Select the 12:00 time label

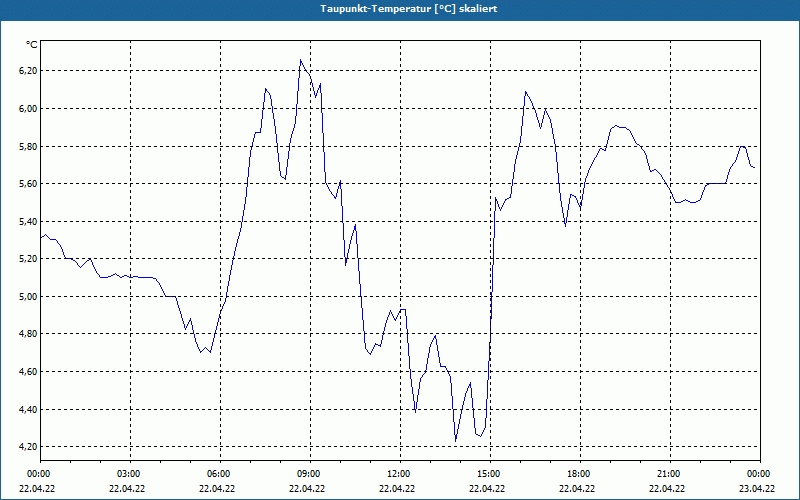pos(400,474)
